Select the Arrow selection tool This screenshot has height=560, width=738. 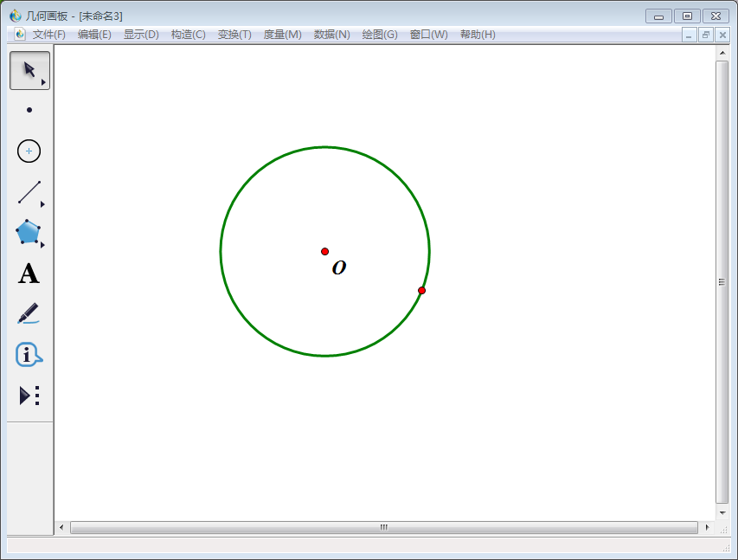pos(29,70)
